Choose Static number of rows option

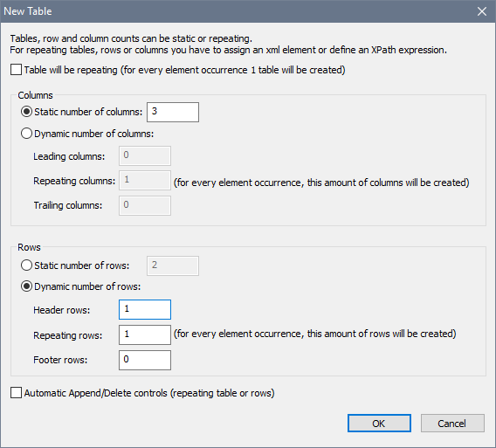point(26,265)
